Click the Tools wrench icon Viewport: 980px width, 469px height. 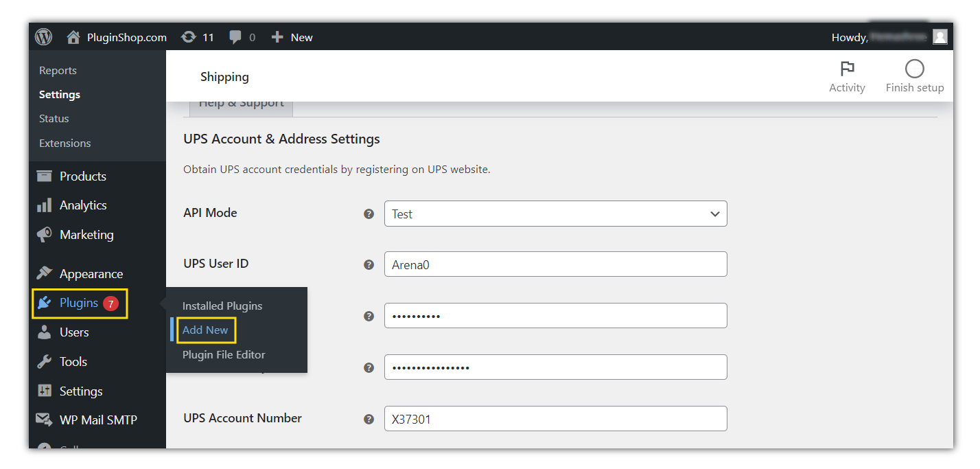[44, 361]
